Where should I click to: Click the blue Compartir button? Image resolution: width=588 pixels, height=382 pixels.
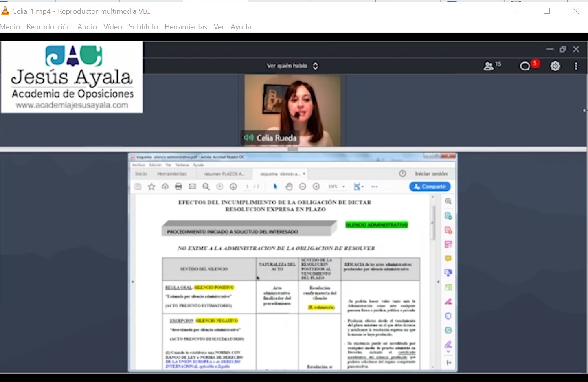pos(430,187)
